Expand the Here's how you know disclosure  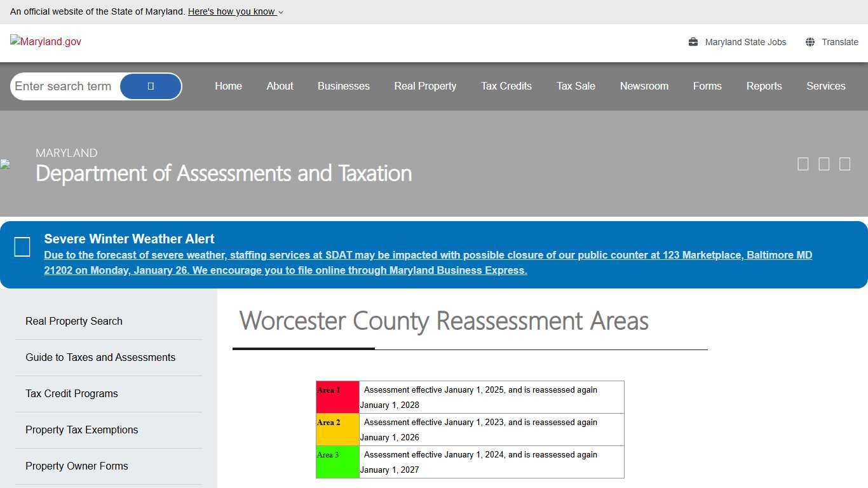coord(233,11)
